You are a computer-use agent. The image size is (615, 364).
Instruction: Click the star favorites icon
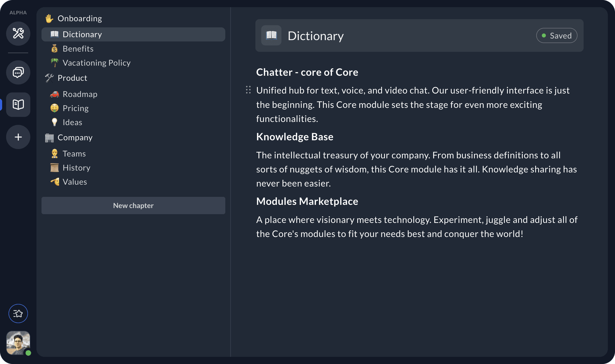(x=18, y=313)
